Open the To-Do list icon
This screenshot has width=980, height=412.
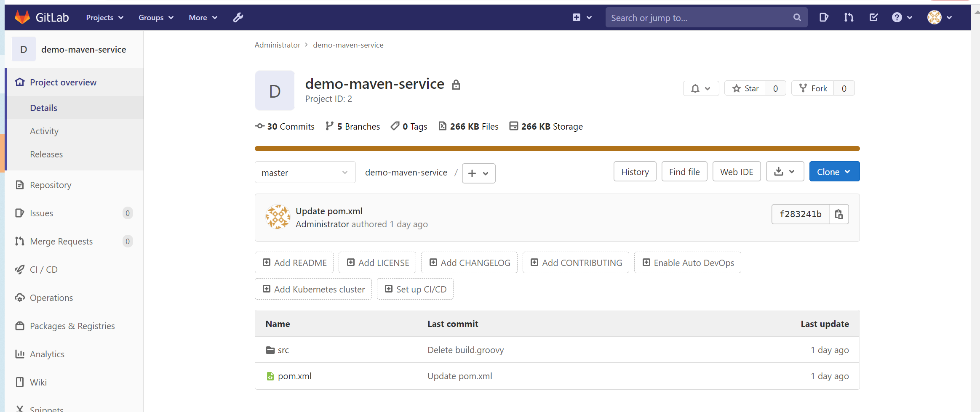click(873, 17)
